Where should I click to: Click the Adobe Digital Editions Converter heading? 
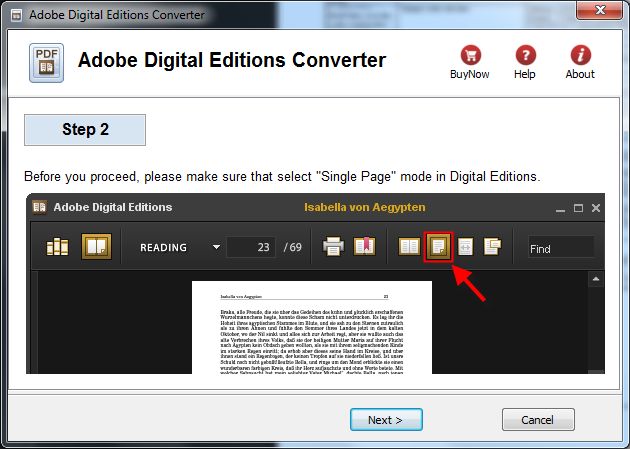point(232,60)
